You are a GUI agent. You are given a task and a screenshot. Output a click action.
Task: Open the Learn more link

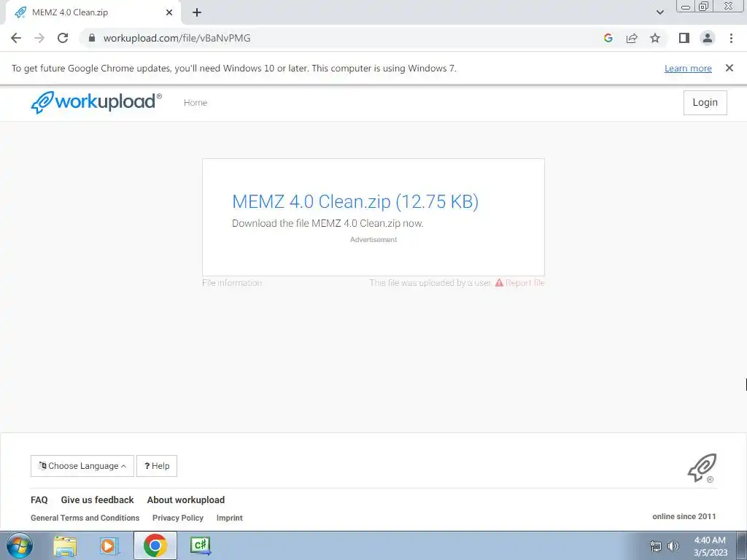(688, 68)
